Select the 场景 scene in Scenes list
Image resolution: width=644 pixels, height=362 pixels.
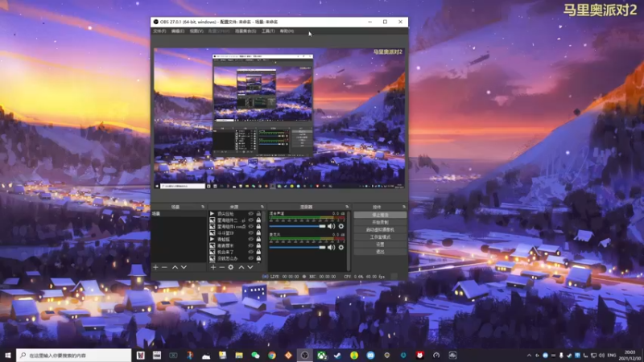pyautogui.click(x=179, y=214)
